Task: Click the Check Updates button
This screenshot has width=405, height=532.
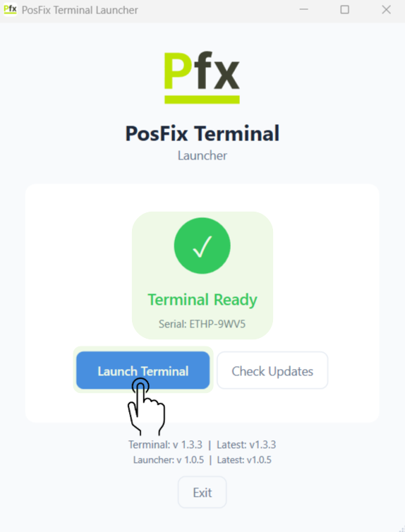Action: [x=272, y=370]
